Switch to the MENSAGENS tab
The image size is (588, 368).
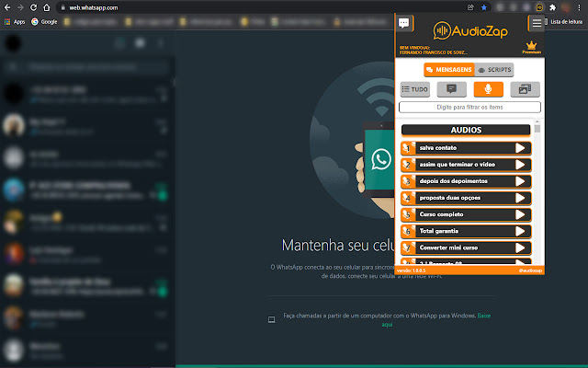click(x=449, y=70)
